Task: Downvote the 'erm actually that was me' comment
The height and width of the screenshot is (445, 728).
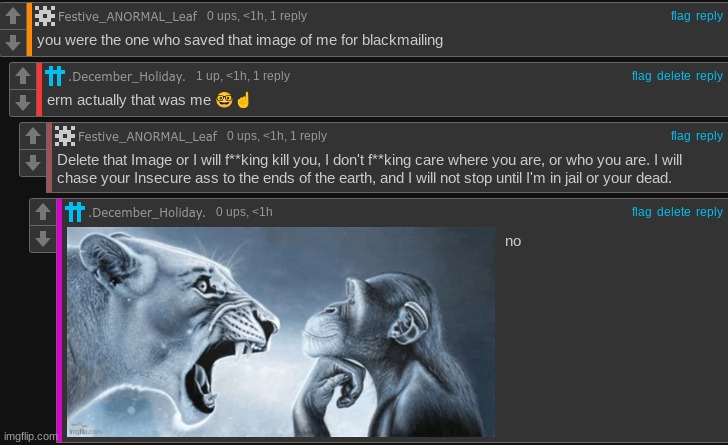Action: 22,102
